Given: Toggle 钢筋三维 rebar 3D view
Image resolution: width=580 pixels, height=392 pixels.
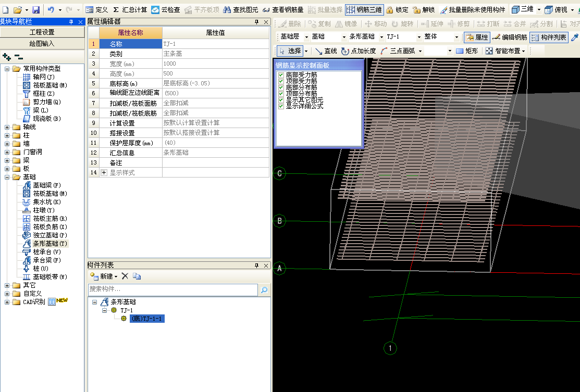Looking at the screenshot, I should (x=364, y=10).
